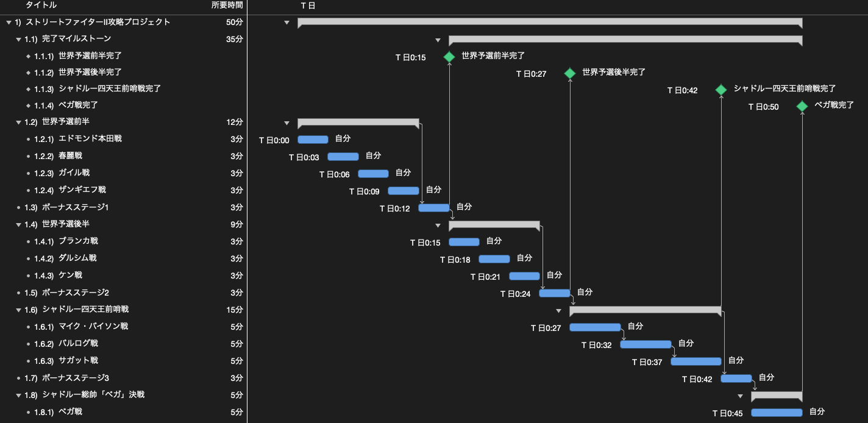Select the 1.2.3 ガイル戦 row
This screenshot has height=423, width=868.
pos(123,173)
